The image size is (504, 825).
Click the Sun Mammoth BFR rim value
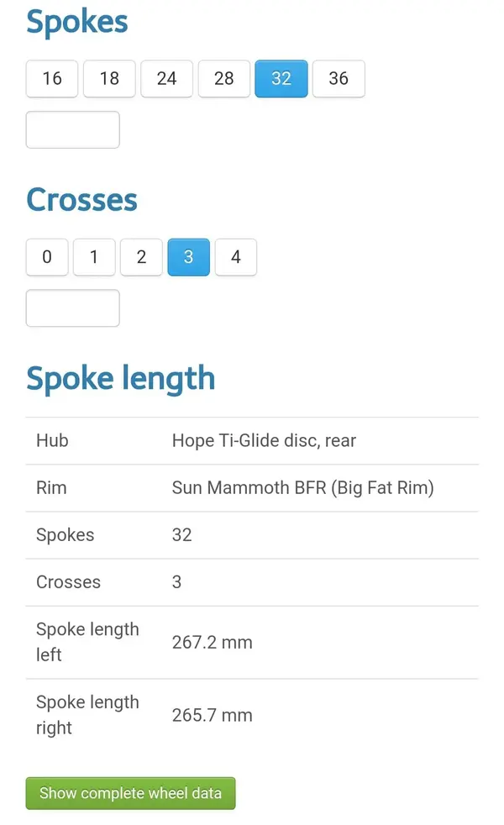(x=303, y=488)
